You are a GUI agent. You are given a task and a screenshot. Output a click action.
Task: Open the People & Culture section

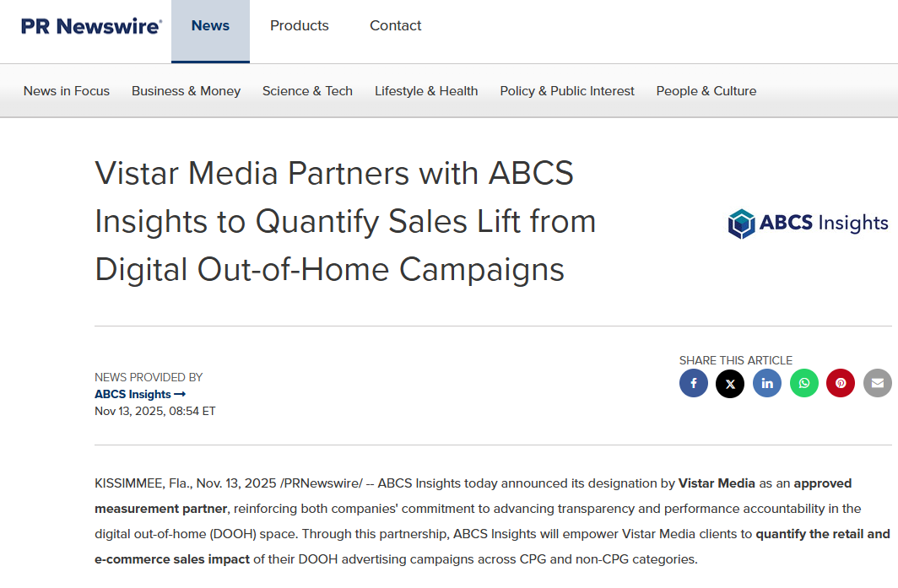(706, 90)
